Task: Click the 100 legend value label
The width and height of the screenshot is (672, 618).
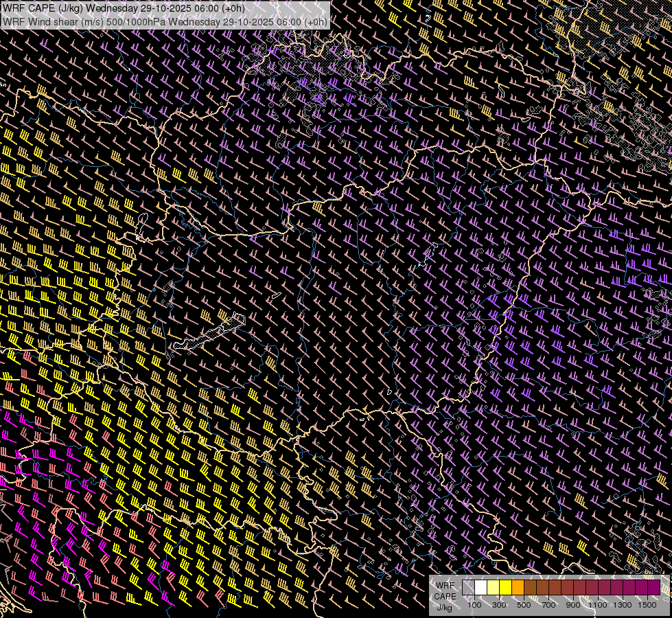Action: pos(474,605)
